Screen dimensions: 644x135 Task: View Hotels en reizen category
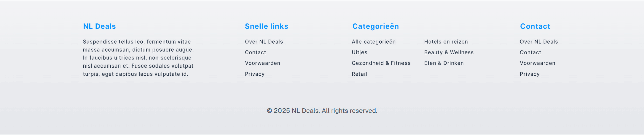446,42
